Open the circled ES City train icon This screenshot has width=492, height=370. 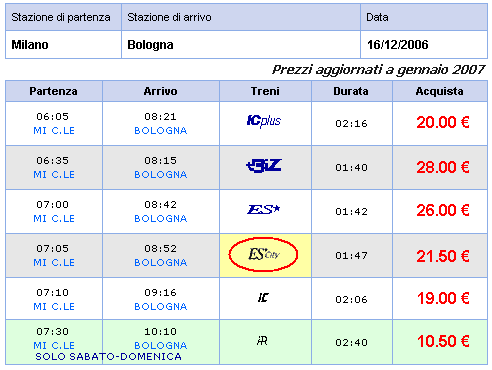click(263, 255)
